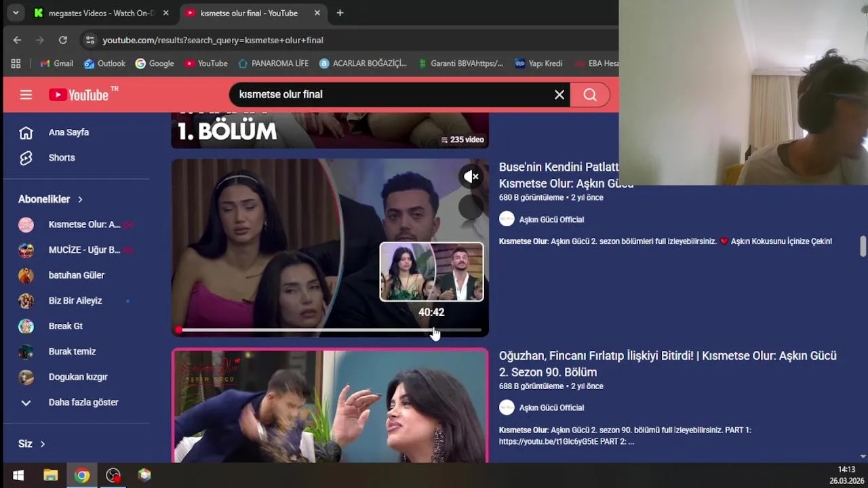
Task: Click Aşkın Gücü avatar on Buse video
Action: [507, 219]
